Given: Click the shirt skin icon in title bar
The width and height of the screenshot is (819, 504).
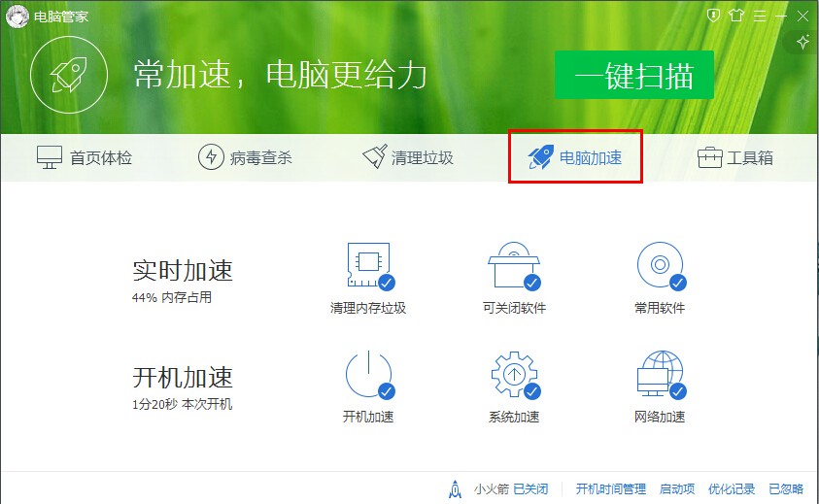Looking at the screenshot, I should [x=736, y=16].
